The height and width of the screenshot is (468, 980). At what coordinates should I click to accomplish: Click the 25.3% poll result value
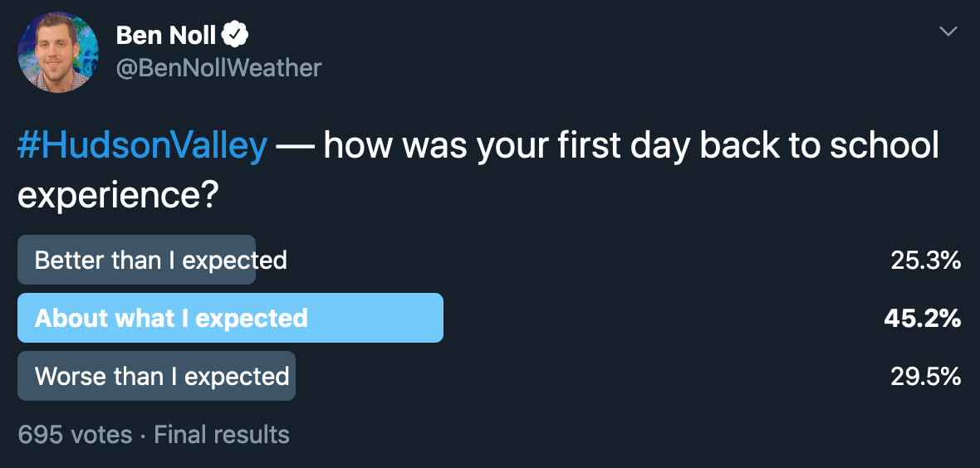(x=926, y=261)
